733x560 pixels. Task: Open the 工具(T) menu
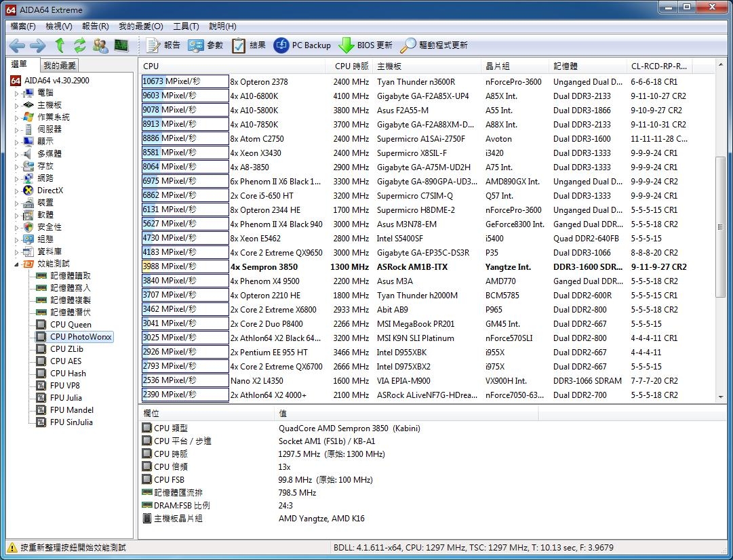[186, 26]
